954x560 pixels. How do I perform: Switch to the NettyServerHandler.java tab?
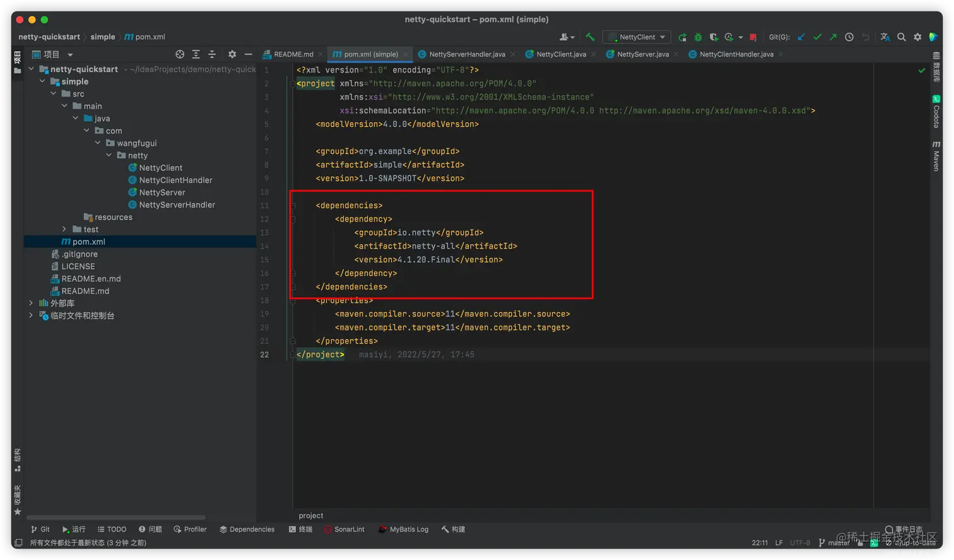[466, 54]
